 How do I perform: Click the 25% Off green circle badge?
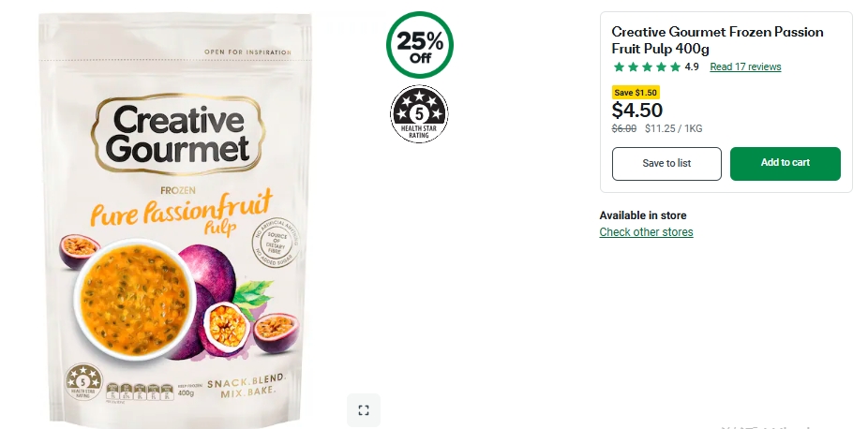(420, 45)
